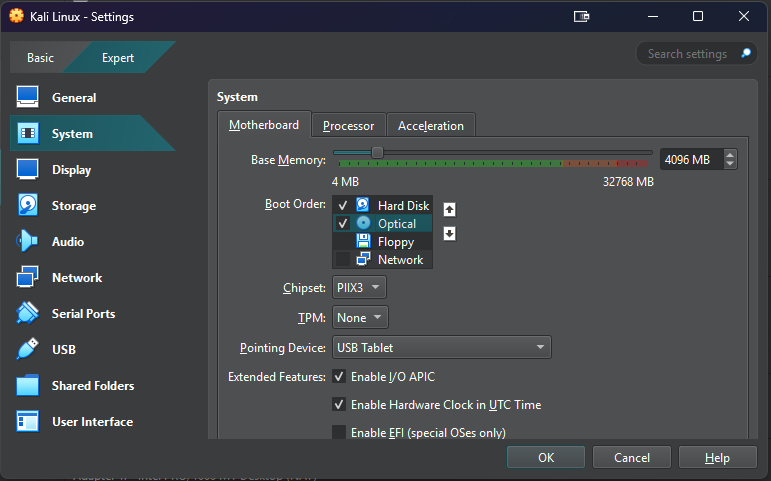Click the 32768 MB maximum label

tap(628, 182)
